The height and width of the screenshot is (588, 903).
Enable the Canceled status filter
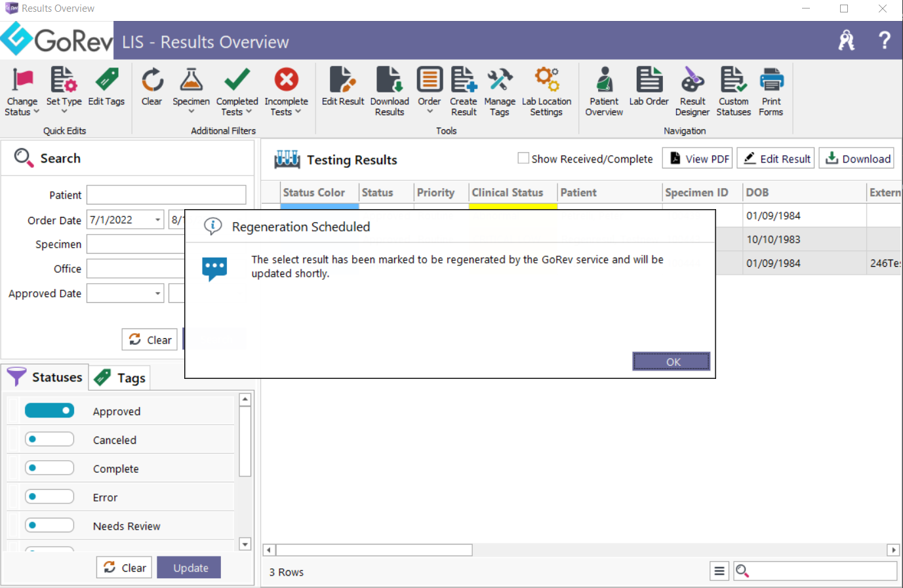(x=49, y=439)
